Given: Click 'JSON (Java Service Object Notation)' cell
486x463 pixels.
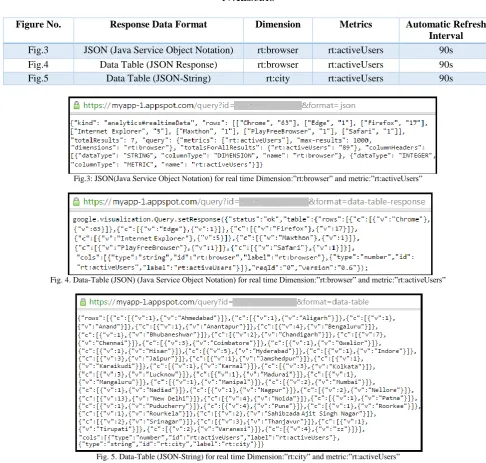Looking at the screenshot, I should pos(158,50).
